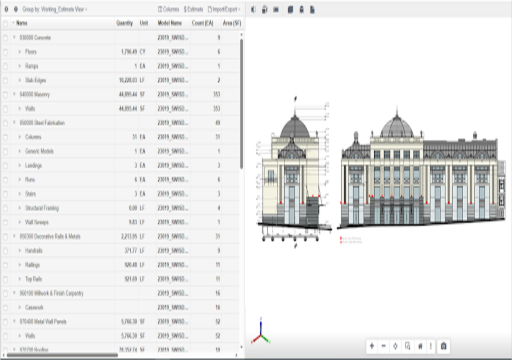
Task: Click the diamond-shaped fit view icon
Action: click(395, 346)
